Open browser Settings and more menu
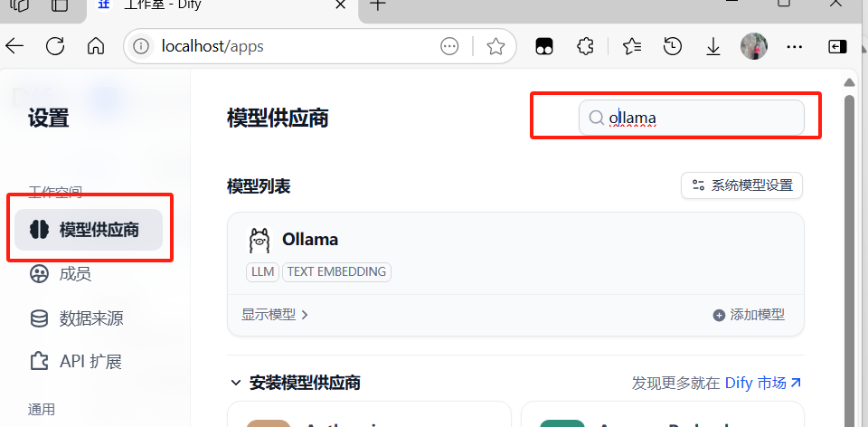 pos(795,47)
